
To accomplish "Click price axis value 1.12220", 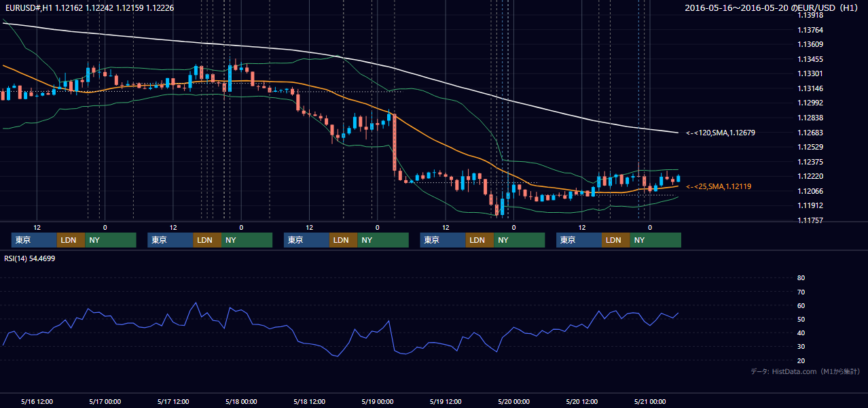I will (810, 176).
